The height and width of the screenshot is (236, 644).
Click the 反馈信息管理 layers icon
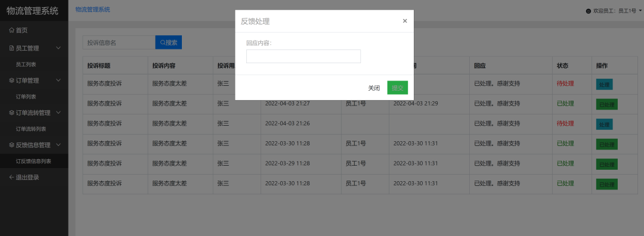coord(11,145)
